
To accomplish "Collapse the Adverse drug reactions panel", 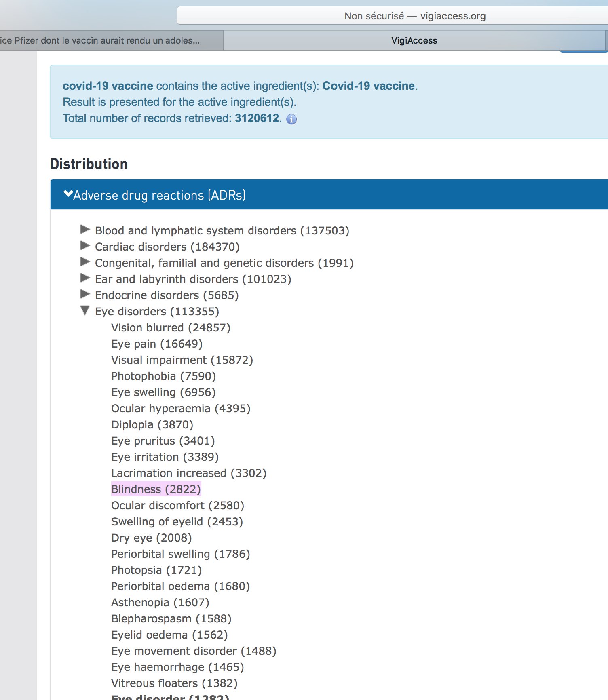I will pos(155,195).
